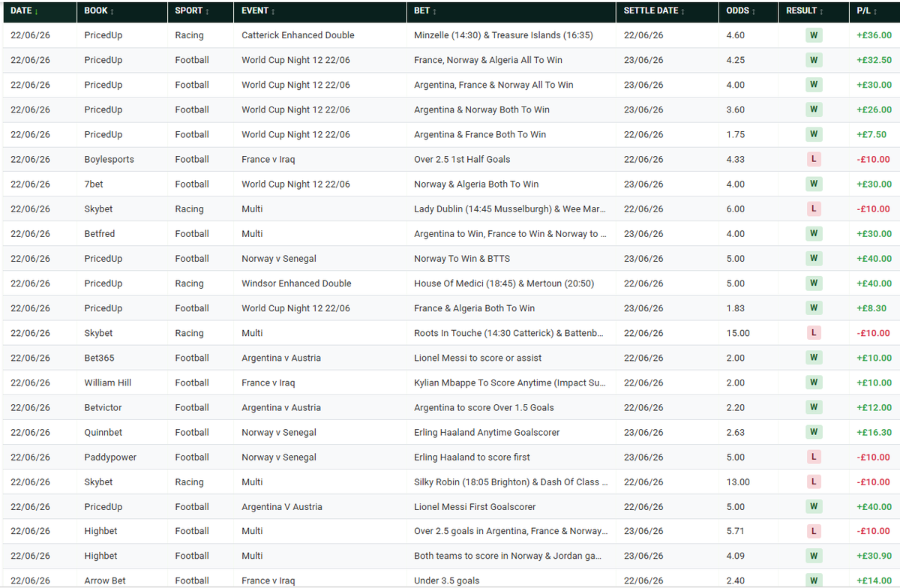Sort by the SPORT column header
This screenshot has height=588, width=900.
192,11
